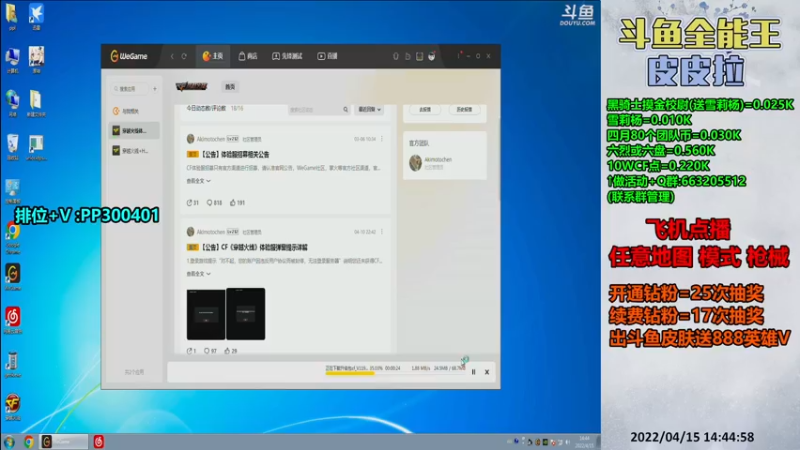The height and width of the screenshot is (450, 800).
Task: Open the 商店 store tab
Action: 248,56
